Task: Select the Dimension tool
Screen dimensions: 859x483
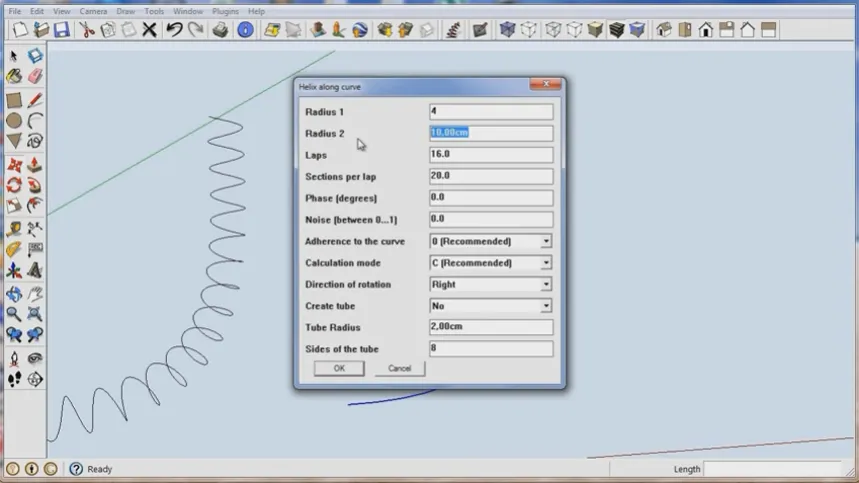Action: (35, 229)
